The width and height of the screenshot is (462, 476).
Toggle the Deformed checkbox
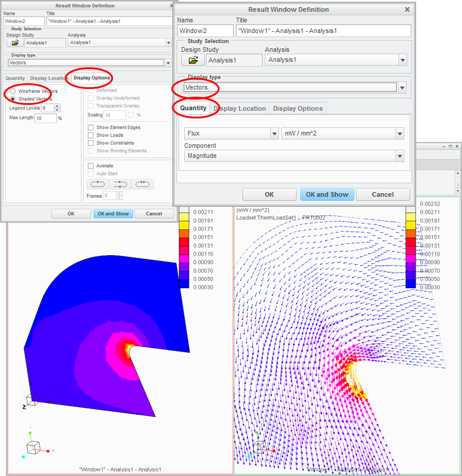coord(91,91)
